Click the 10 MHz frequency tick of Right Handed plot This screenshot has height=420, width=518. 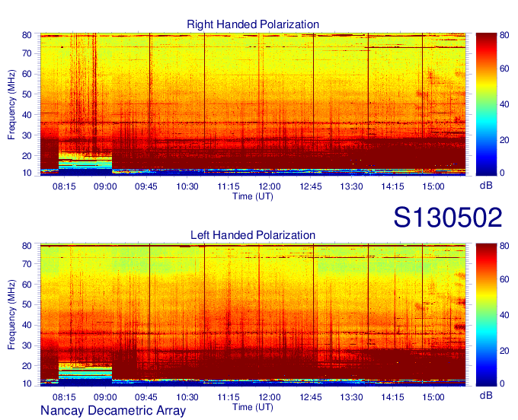click(27, 173)
